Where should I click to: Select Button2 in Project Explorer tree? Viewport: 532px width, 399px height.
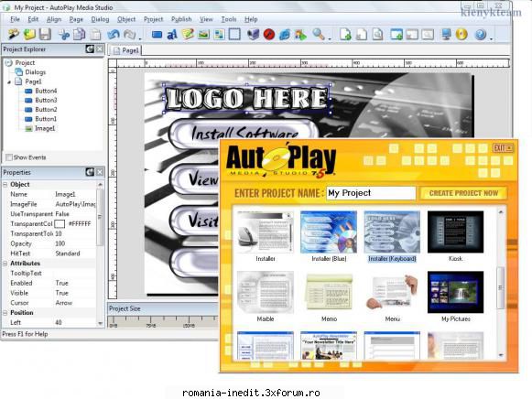pos(46,110)
